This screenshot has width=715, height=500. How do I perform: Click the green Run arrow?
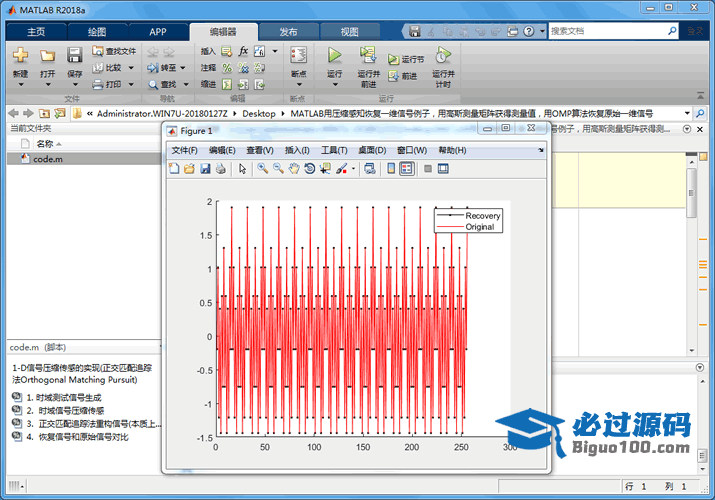(x=335, y=55)
